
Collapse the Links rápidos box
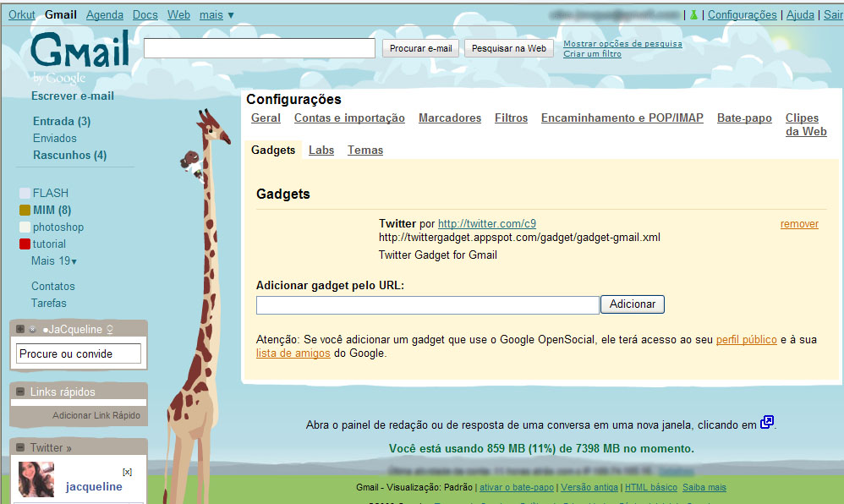(x=20, y=392)
